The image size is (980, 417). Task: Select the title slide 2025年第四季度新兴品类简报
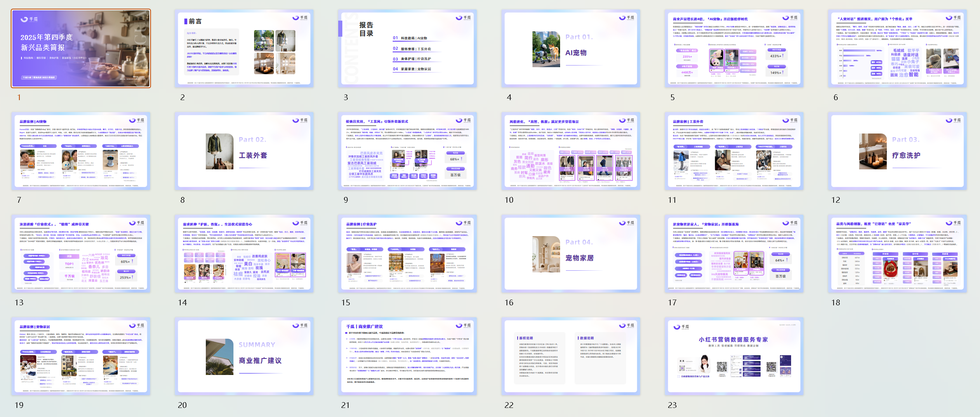(81, 49)
